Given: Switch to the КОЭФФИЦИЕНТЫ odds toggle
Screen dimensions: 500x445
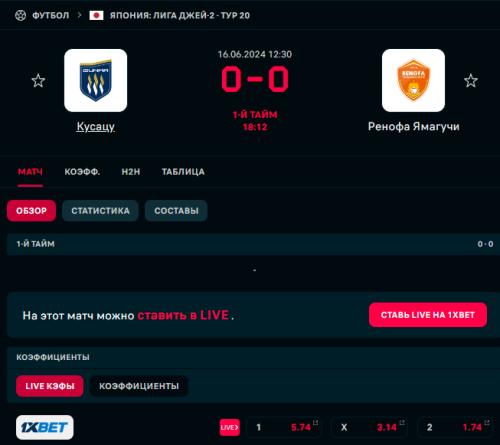Looking at the screenshot, I should click(x=139, y=386).
